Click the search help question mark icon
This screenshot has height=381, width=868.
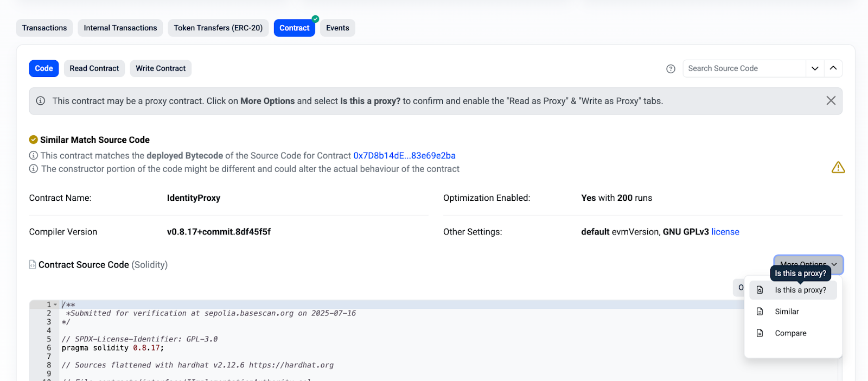(x=671, y=69)
